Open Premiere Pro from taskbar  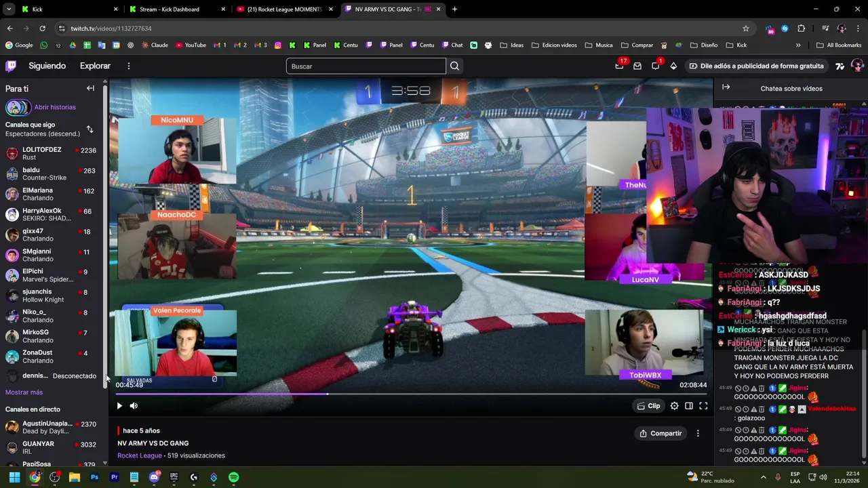pyautogui.click(x=114, y=477)
